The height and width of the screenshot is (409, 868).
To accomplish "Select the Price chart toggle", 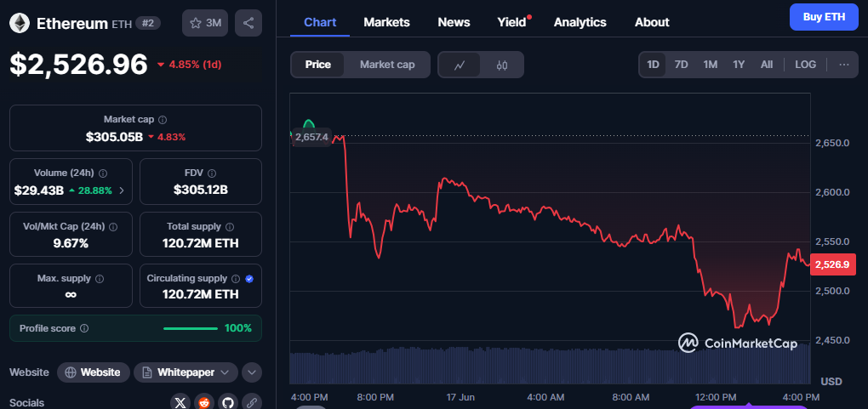I will (317, 65).
